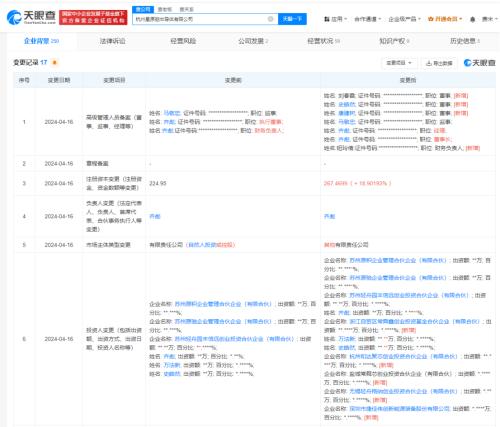Switch to the 历史信息 tab
This screenshot has width=500, height=427.
click(465, 41)
